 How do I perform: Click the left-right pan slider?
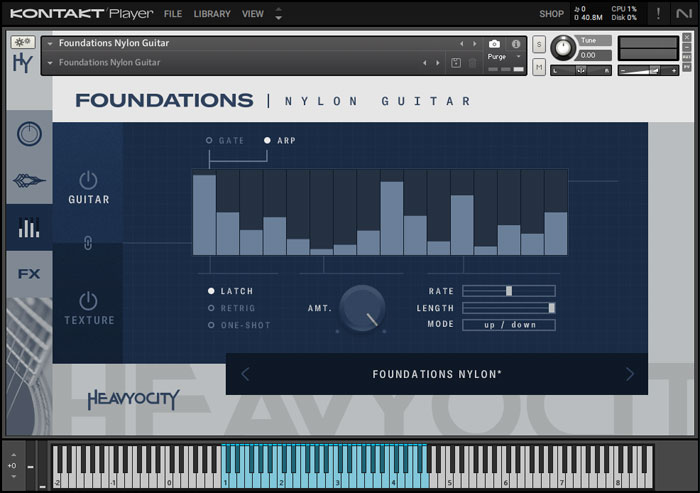click(x=581, y=70)
